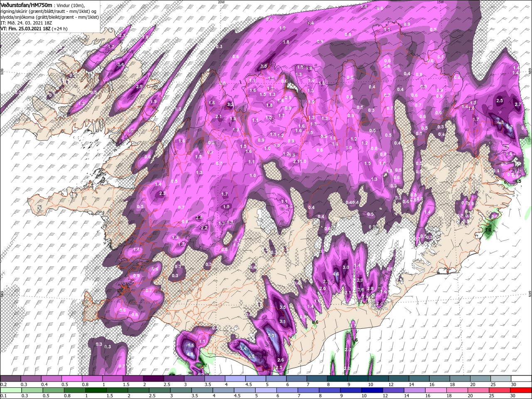
Task: Pick the bright red bottom-row swatch after 30
Action: [x=521, y=390]
